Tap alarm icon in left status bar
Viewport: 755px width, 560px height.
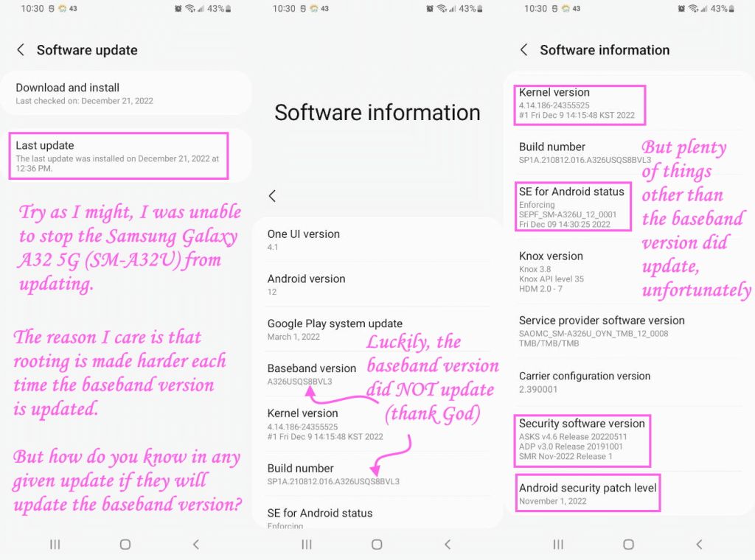pos(178,9)
